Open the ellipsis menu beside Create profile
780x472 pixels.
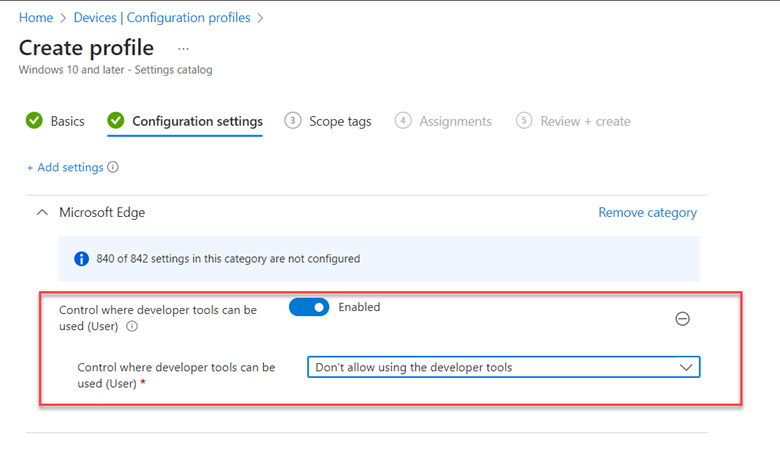(183, 49)
